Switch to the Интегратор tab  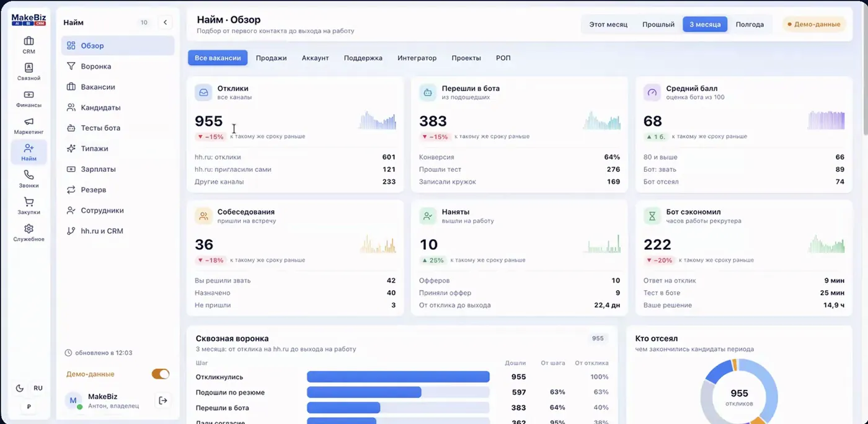click(x=417, y=58)
